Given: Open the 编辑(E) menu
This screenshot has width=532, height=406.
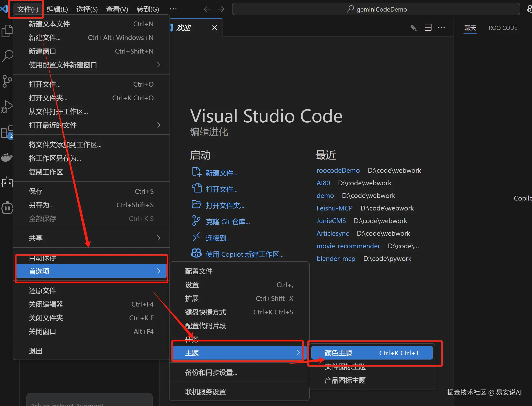Looking at the screenshot, I should click(57, 9).
